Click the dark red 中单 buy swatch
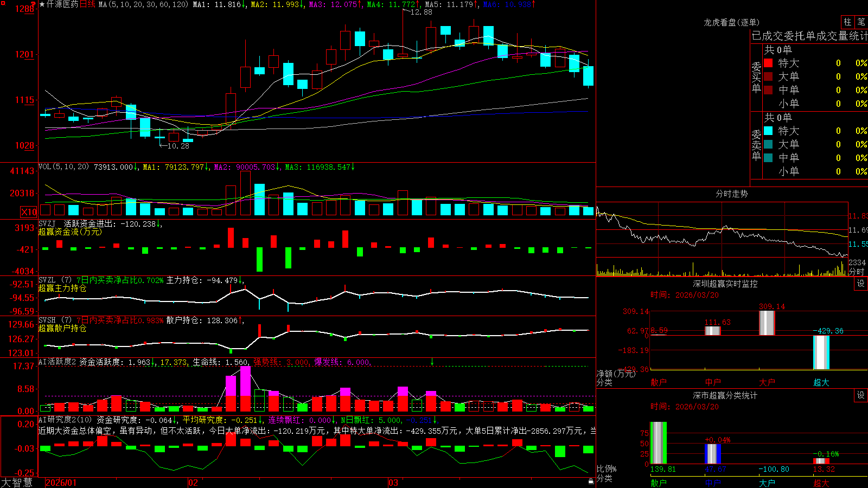Image resolution: width=868 pixels, height=488 pixels. pos(768,90)
